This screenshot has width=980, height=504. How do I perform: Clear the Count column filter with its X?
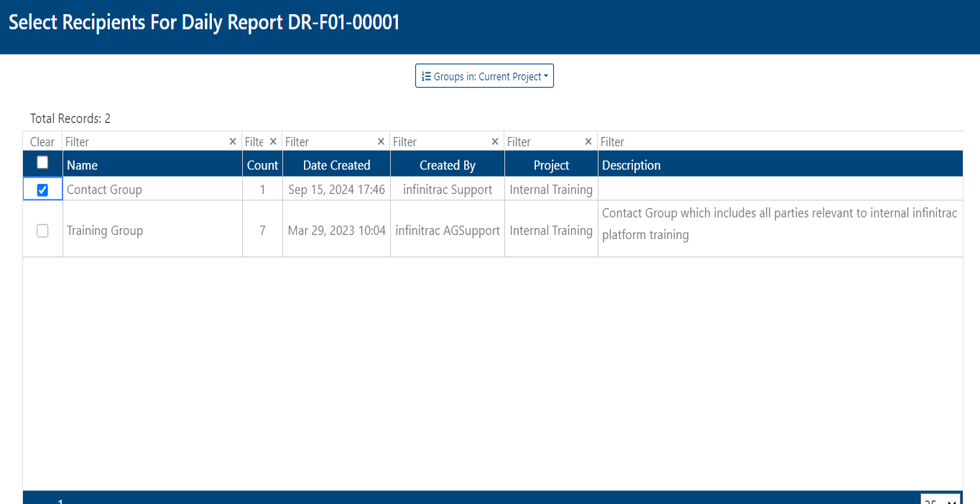point(273,141)
